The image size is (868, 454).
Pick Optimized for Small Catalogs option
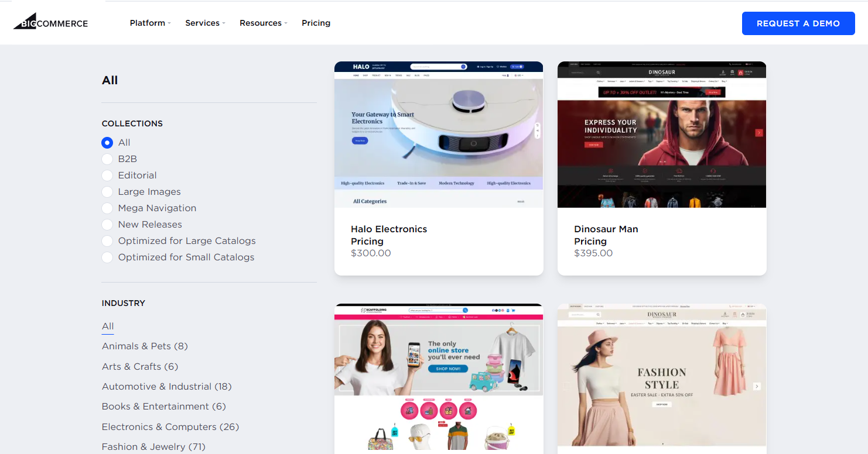click(x=107, y=257)
